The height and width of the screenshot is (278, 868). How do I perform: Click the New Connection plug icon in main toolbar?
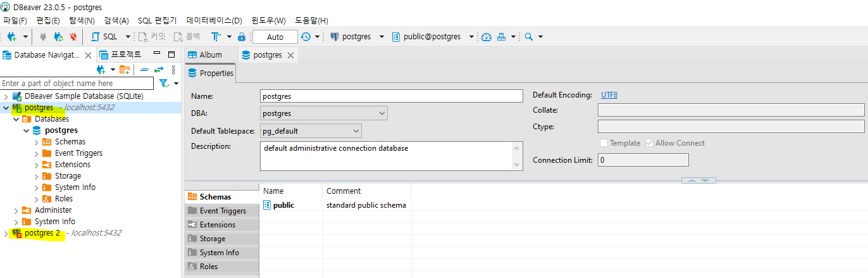coord(11,37)
